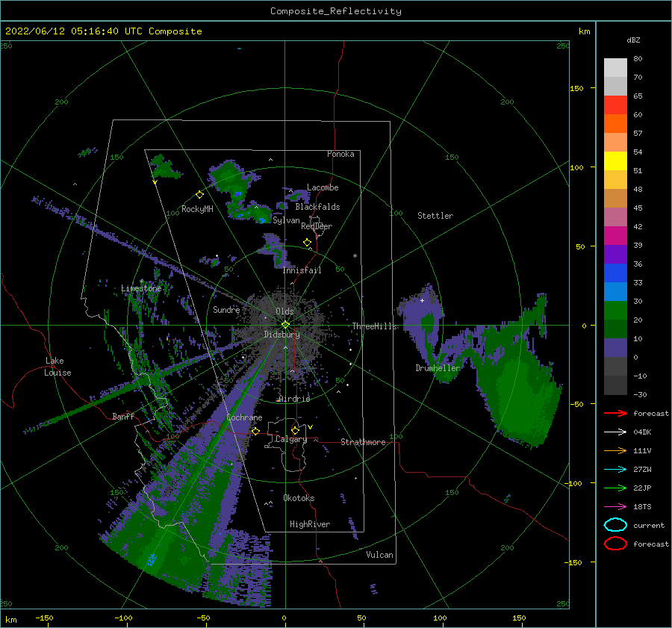Select the bright yellow 51-54 dBZ swatch

click(x=615, y=161)
